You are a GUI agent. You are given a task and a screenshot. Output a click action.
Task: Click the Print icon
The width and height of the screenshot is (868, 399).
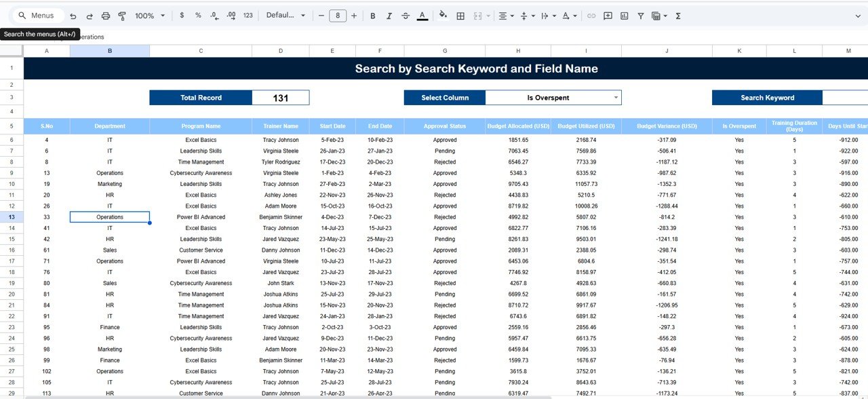106,15
